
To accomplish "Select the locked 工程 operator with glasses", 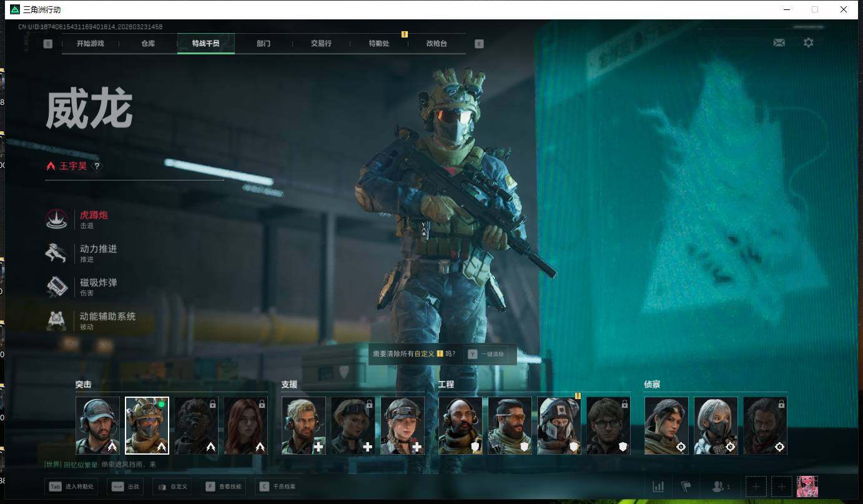I will [608, 425].
